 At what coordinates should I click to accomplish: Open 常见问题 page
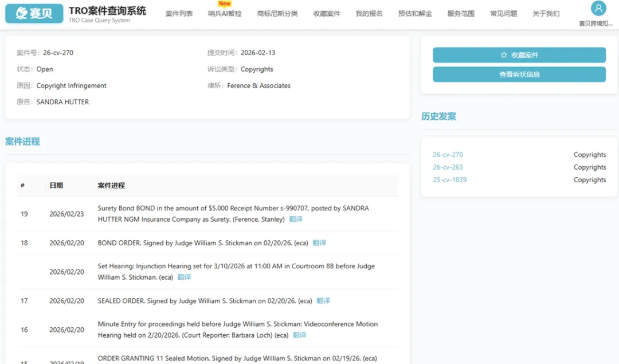pos(503,14)
